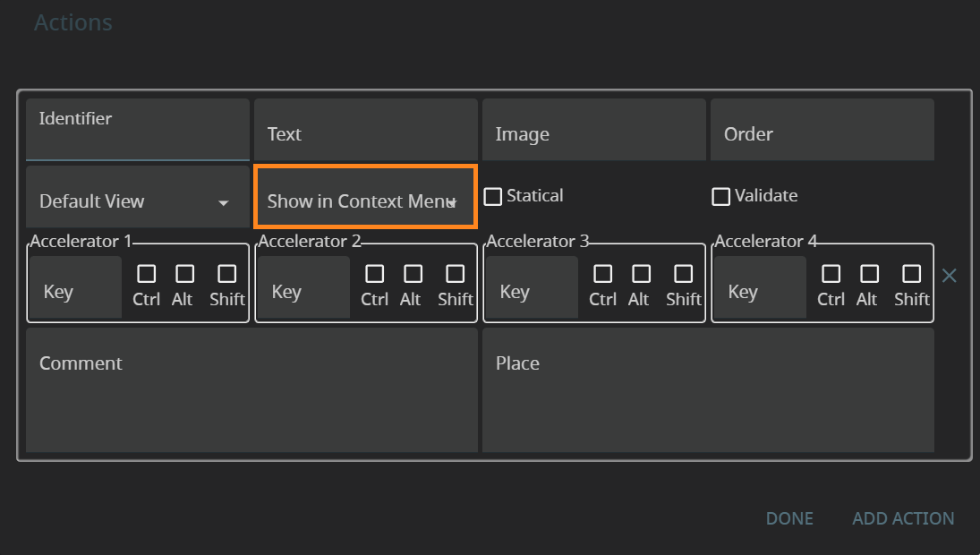Viewport: 980px width, 555px height.
Task: Tick the Validate checkbox
Action: coord(721,197)
